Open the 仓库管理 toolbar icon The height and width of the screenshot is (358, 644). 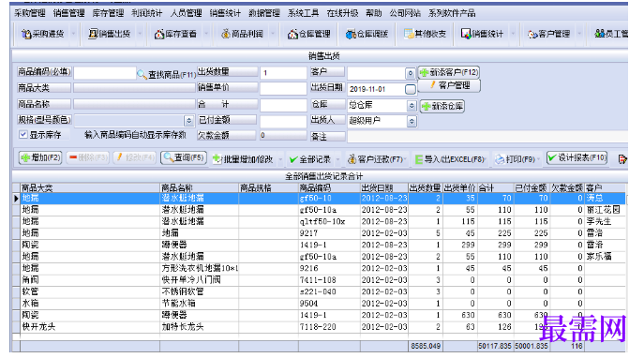point(292,34)
